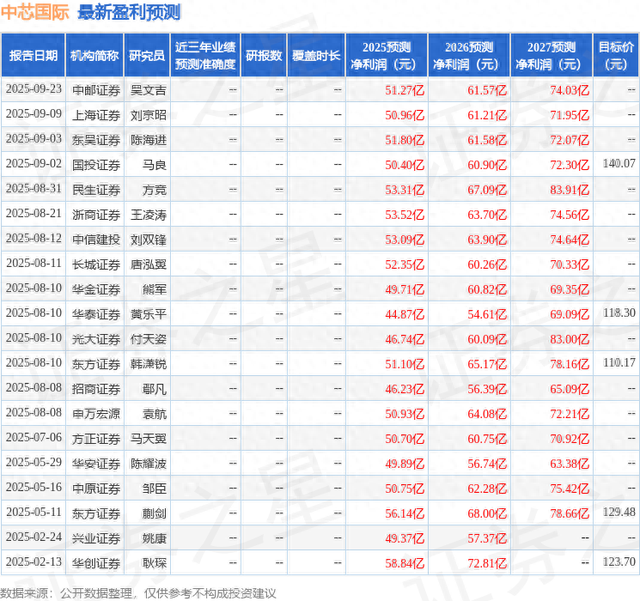Select the date 2025-09-23 cell
This screenshot has height=601, width=640.
[x=33, y=89]
